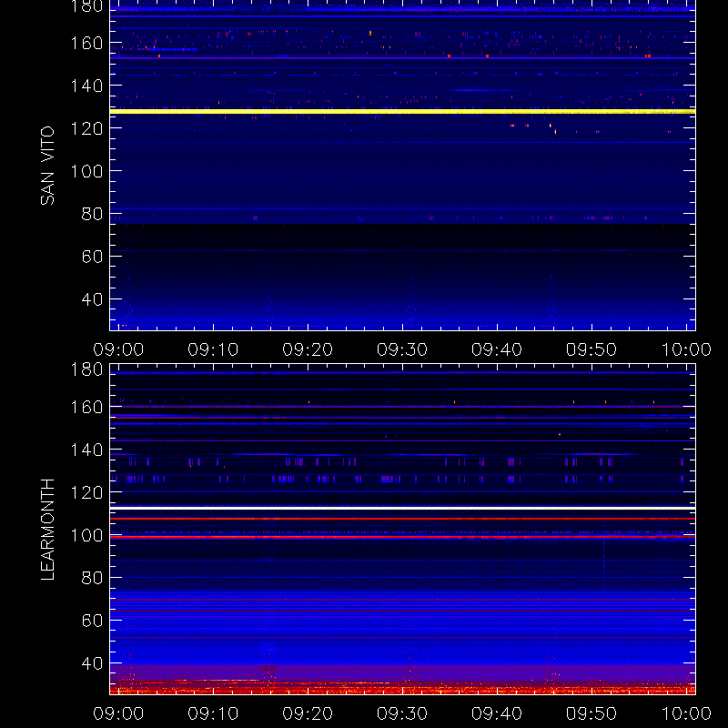Viewport: 728px width, 728px height.
Task: Click 09:50 time label under San Vito plot
Action: point(591,349)
